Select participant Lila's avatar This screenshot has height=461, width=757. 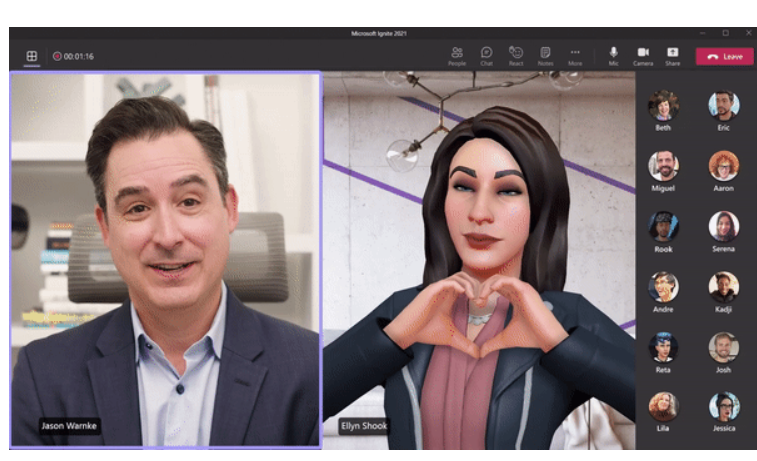[x=663, y=406]
